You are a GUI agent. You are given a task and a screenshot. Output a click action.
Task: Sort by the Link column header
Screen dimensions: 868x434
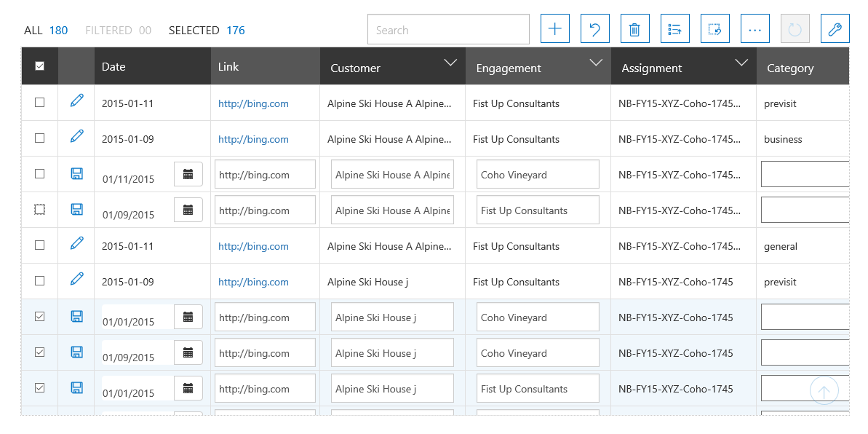point(265,66)
